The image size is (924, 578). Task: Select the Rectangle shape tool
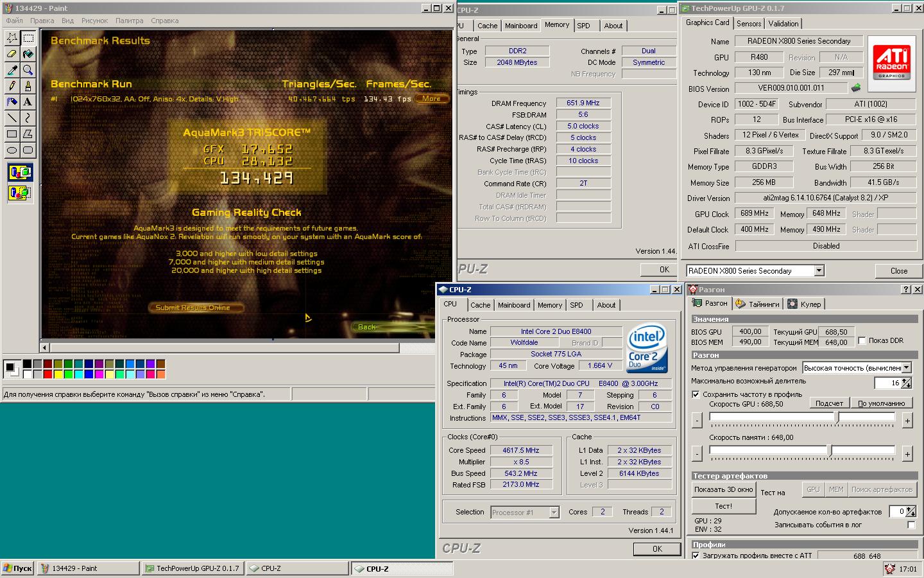tap(12, 134)
